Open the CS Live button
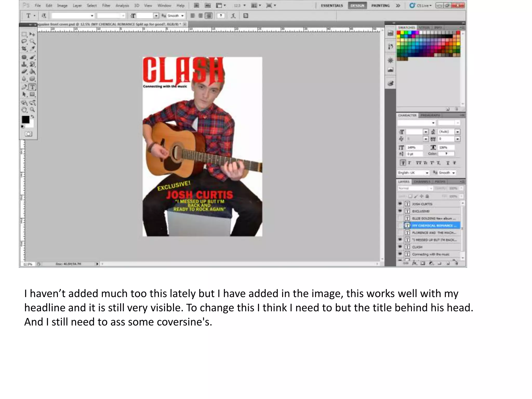 point(421,5)
